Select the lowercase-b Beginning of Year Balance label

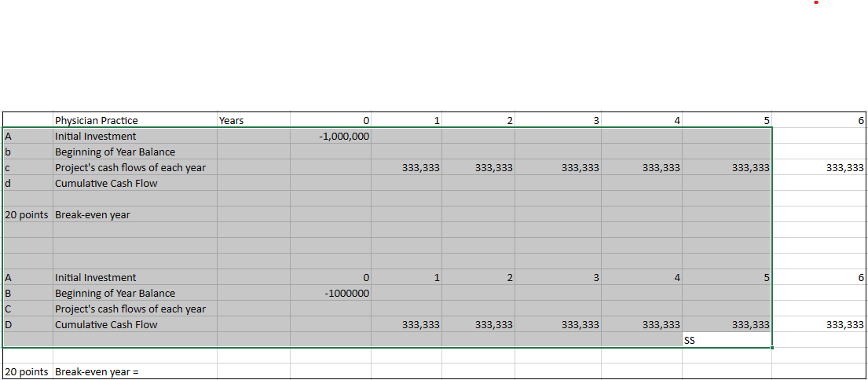click(x=135, y=152)
